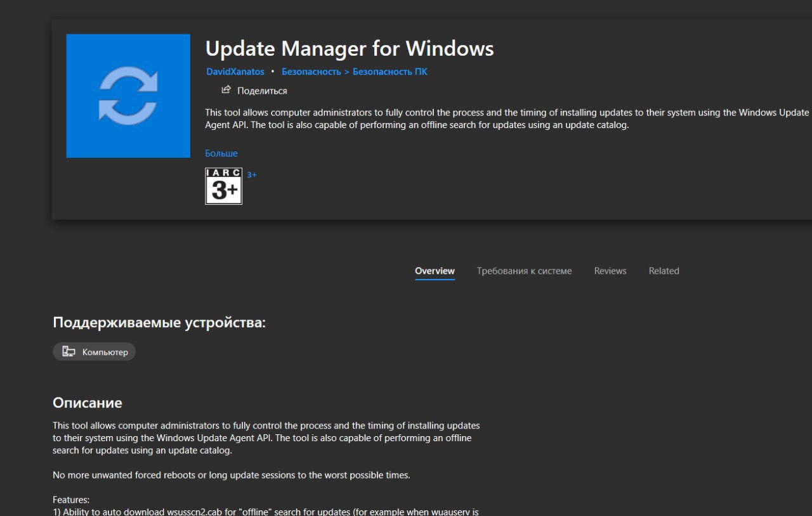Click the 'No more unwanted forced reboots' line
The height and width of the screenshot is (516, 812).
pyautogui.click(x=232, y=475)
